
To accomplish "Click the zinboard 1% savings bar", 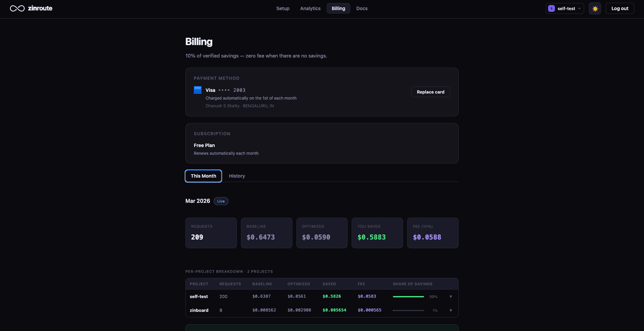I will pos(408,310).
